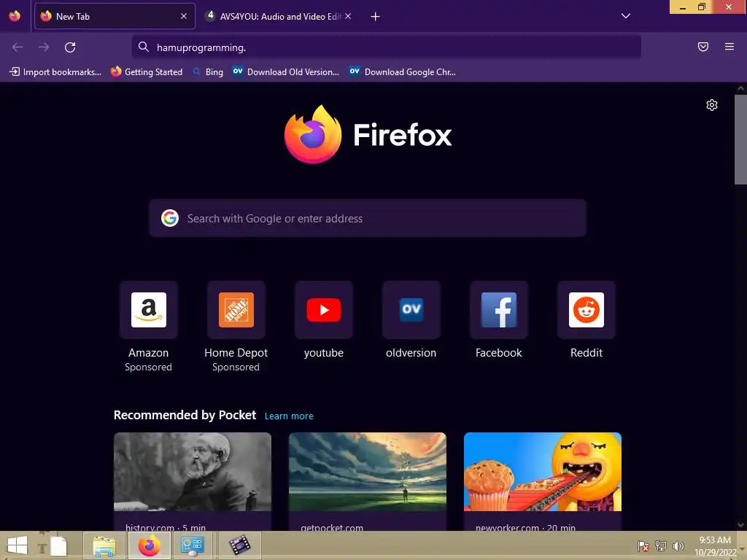Open the getpocket.com story thumbnail
The image size is (747, 560).
[368, 472]
